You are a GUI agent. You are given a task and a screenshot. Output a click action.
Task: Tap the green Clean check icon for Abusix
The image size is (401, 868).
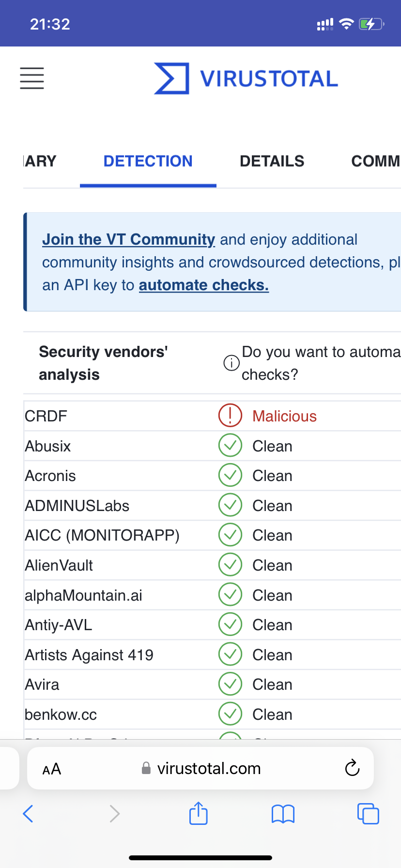[x=230, y=446]
